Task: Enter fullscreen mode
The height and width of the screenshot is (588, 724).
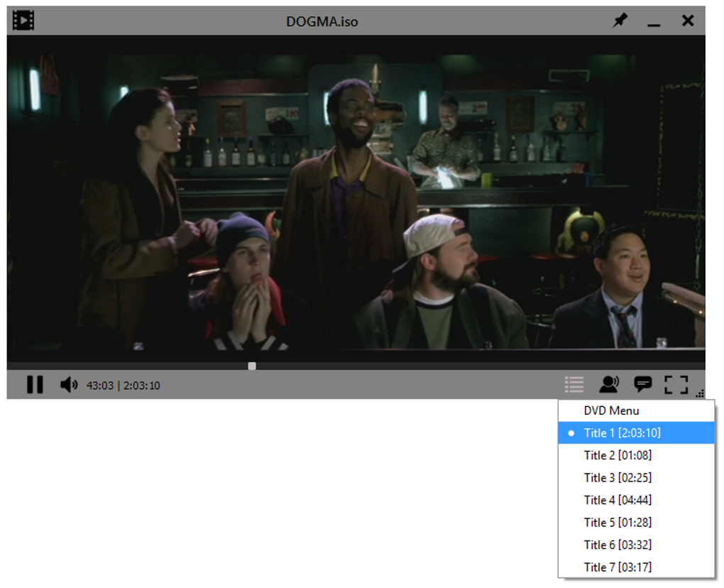Action: (676, 384)
